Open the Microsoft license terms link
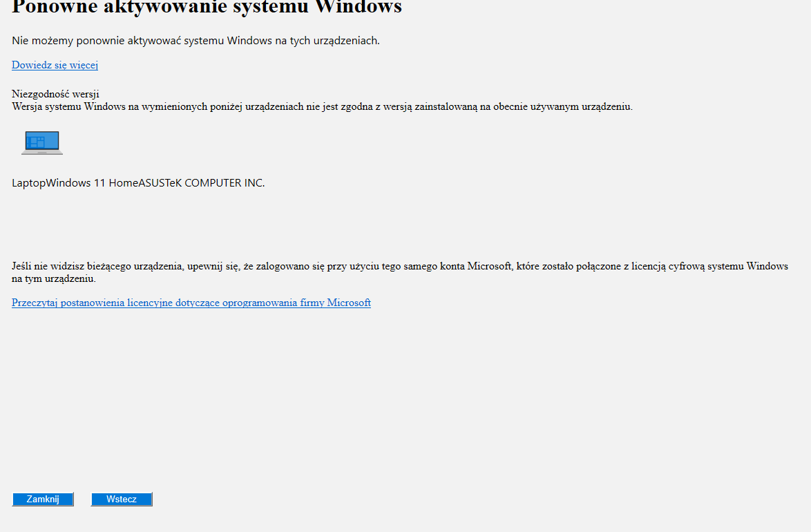Screen dimensions: 811x532 pyautogui.click(x=191, y=303)
